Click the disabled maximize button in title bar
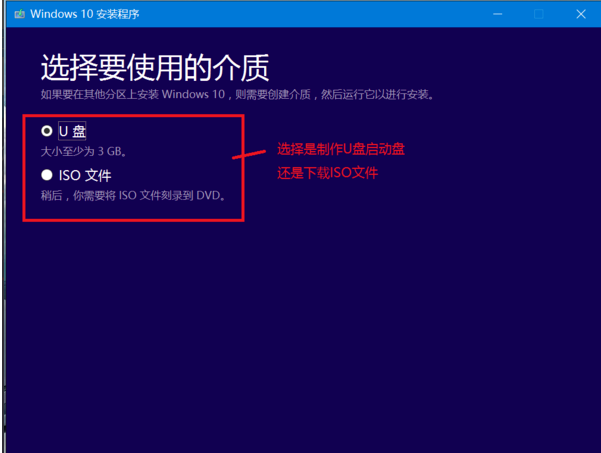 click(x=539, y=14)
